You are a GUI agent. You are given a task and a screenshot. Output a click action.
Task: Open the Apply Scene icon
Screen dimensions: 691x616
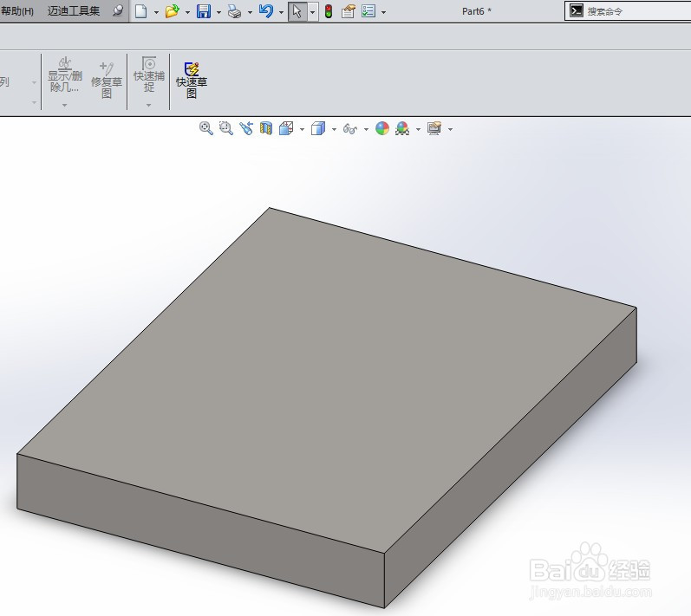tap(402, 128)
